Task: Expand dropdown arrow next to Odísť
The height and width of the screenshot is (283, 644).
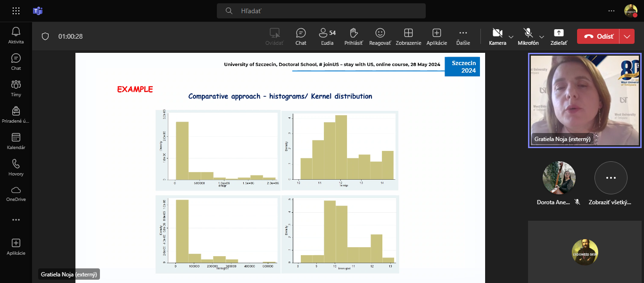Action: (627, 36)
